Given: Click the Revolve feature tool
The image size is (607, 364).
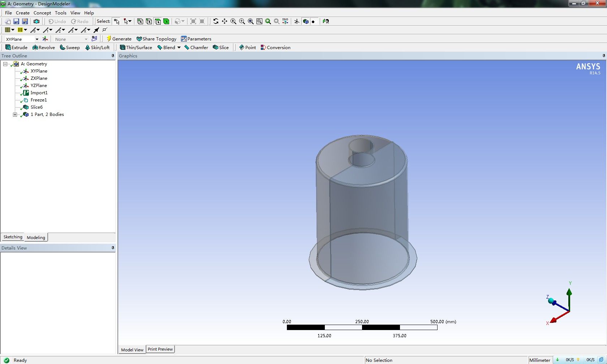Looking at the screenshot, I should pyautogui.click(x=44, y=48).
